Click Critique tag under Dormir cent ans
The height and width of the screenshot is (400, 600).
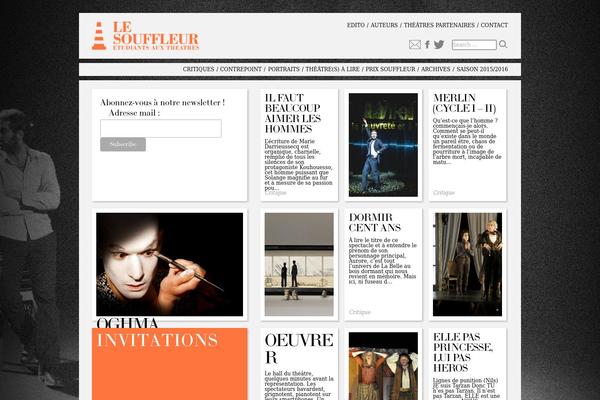point(360,312)
